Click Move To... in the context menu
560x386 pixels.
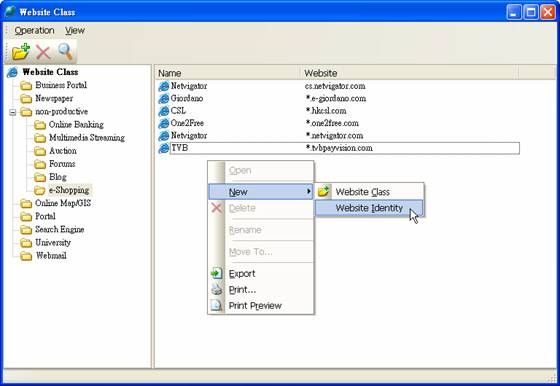[x=261, y=252]
